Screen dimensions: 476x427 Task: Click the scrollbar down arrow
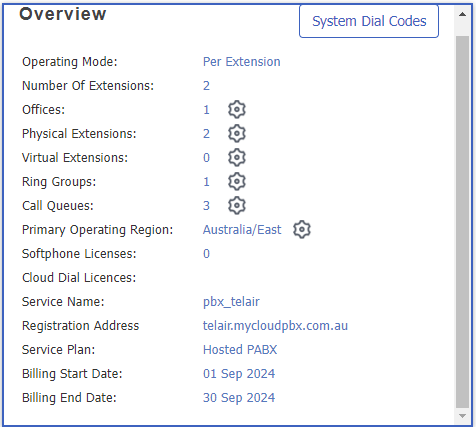[x=462, y=416]
